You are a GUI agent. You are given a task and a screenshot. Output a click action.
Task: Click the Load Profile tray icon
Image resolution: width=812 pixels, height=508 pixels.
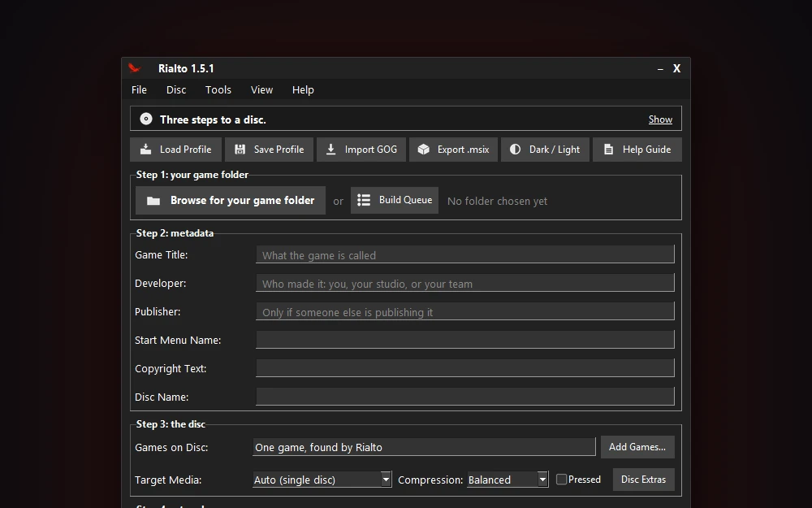pos(146,150)
